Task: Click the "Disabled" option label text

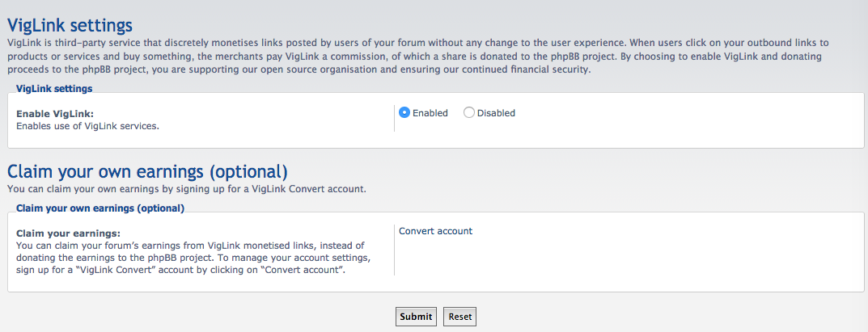Action: click(x=496, y=113)
